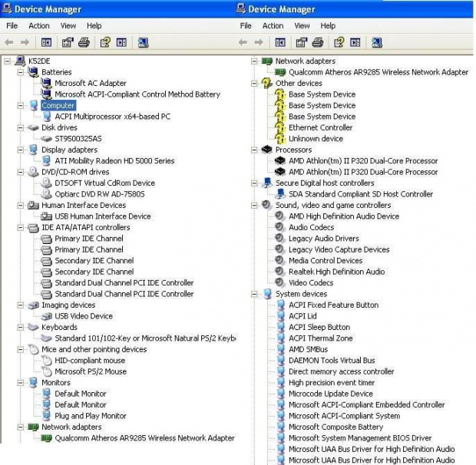
Task: Click the ST9500325AS disk drive icon
Action: click(46, 139)
